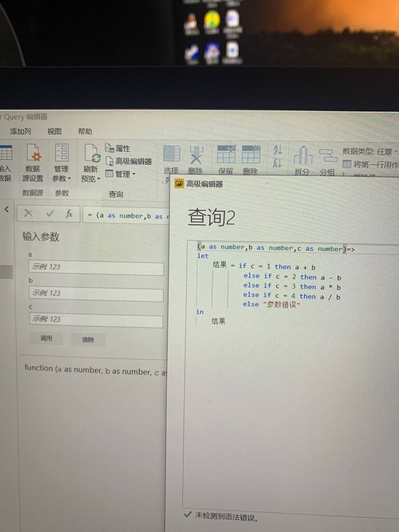
Task: Click the 输入数据 enter data icon
Action: pos(6,163)
